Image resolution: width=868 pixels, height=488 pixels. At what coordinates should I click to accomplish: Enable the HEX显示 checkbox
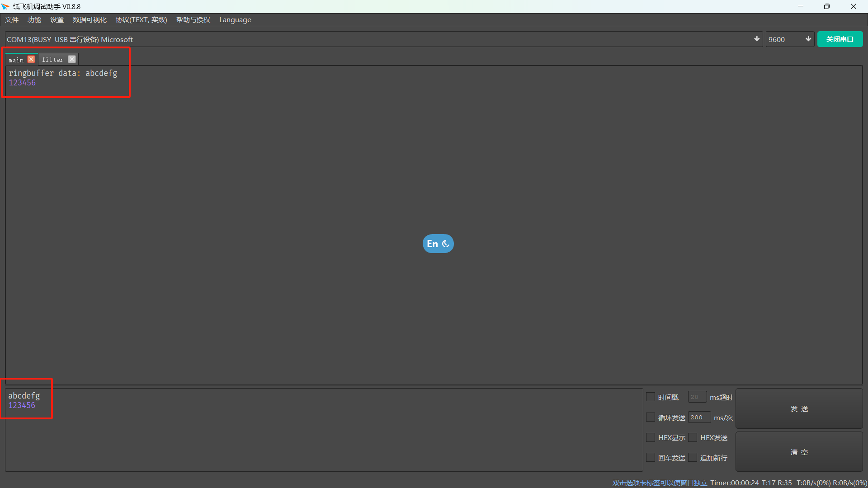pos(651,437)
